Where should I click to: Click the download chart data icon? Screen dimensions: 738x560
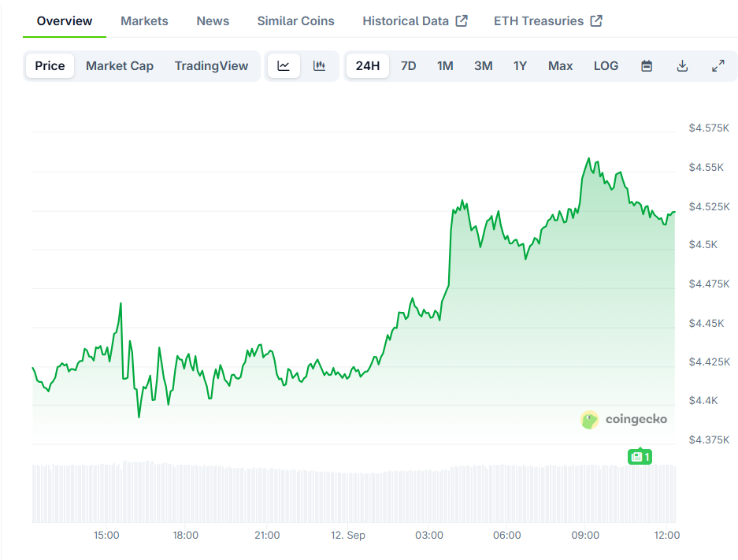pyautogui.click(x=682, y=65)
